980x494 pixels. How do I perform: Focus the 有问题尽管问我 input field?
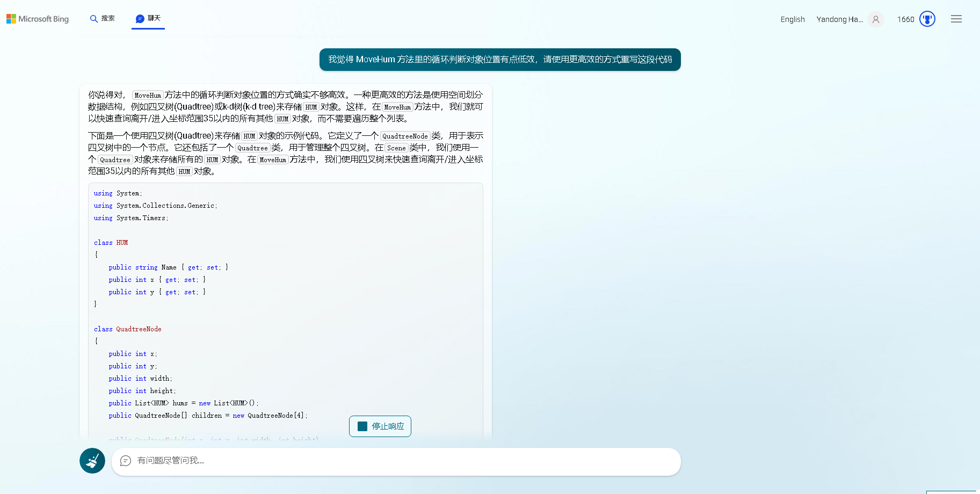point(396,462)
